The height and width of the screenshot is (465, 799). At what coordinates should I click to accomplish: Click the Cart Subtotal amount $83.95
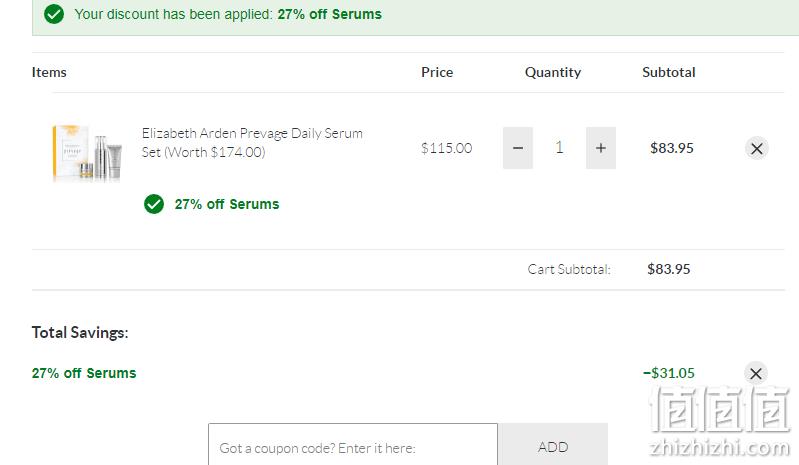pyautogui.click(x=669, y=269)
